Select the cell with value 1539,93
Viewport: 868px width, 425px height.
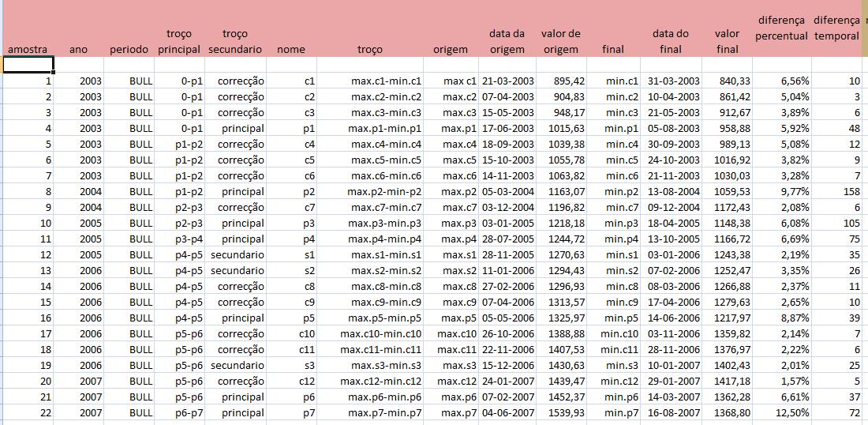(561, 413)
